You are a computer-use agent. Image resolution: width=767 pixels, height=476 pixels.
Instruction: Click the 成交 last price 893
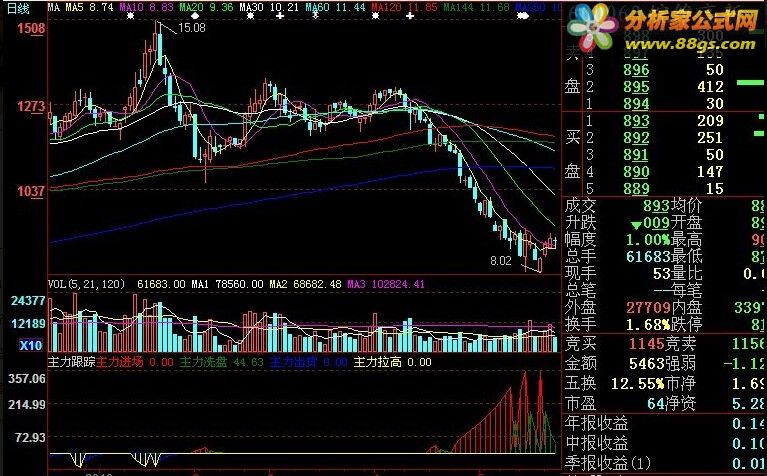[x=656, y=206]
